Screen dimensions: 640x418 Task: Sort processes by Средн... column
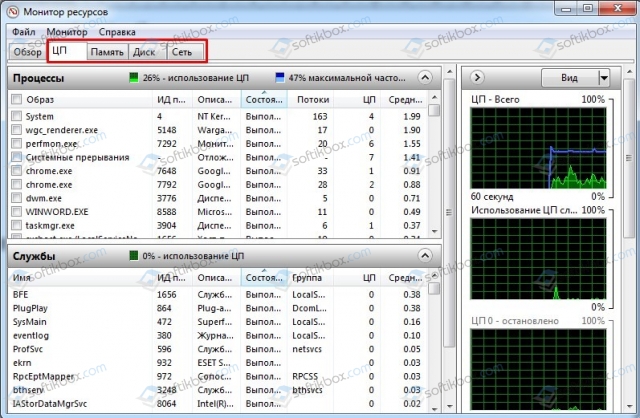(404, 100)
